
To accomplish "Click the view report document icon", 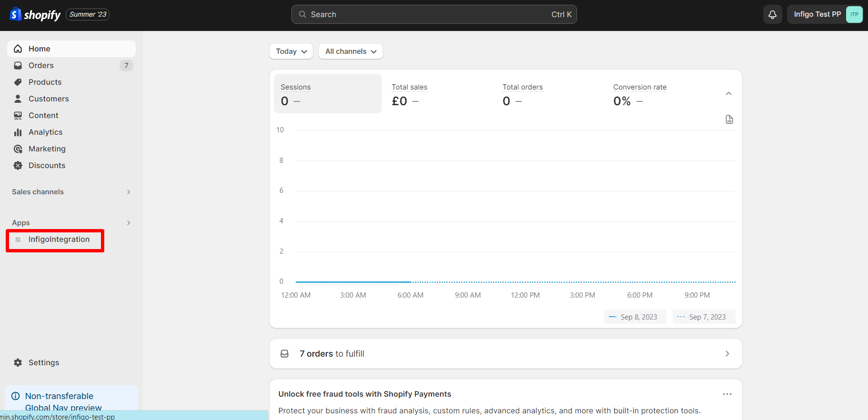I will tap(729, 120).
